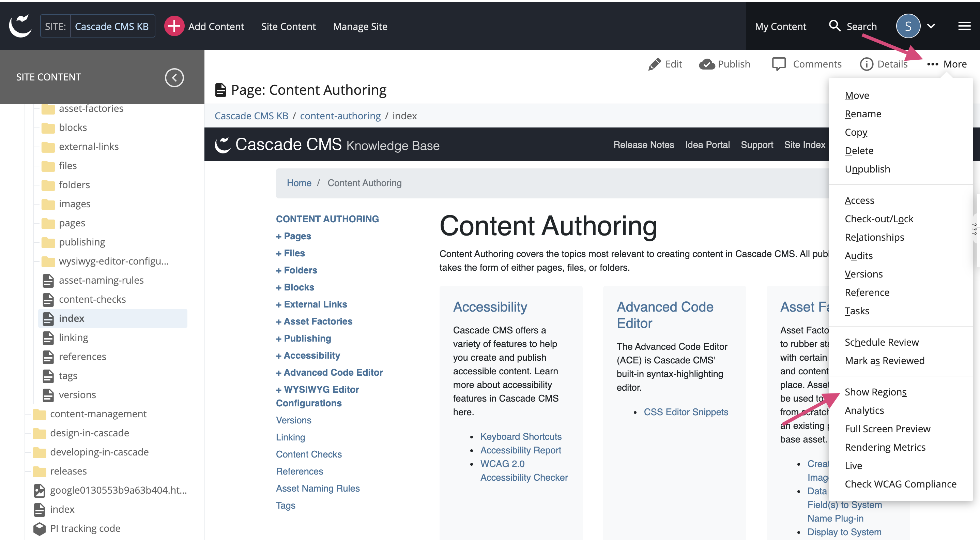
Task: Click the google0130553b9a63b404 file icon
Action: pyautogui.click(x=40, y=491)
